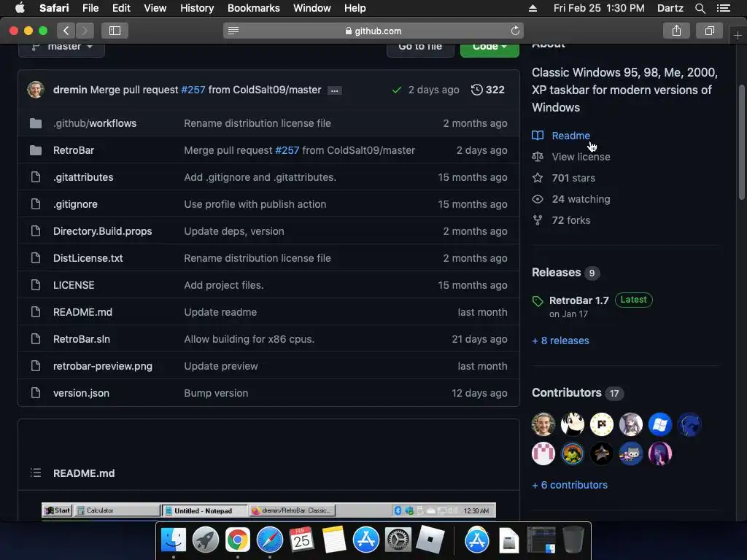Click first contributor avatar in Contributors
The width and height of the screenshot is (747, 560).
543,424
